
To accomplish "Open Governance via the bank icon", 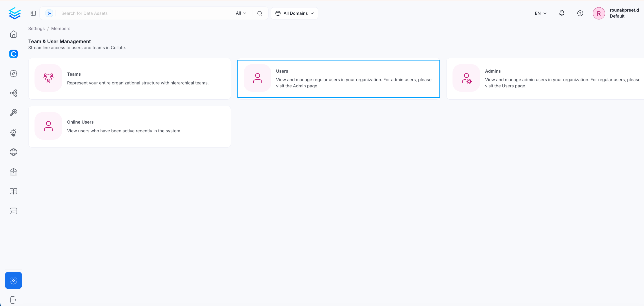I will pyautogui.click(x=13, y=172).
